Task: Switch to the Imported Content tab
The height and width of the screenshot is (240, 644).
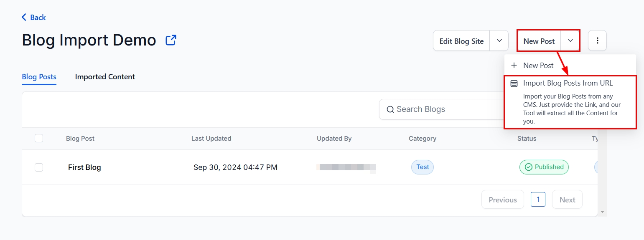Action: click(x=105, y=77)
